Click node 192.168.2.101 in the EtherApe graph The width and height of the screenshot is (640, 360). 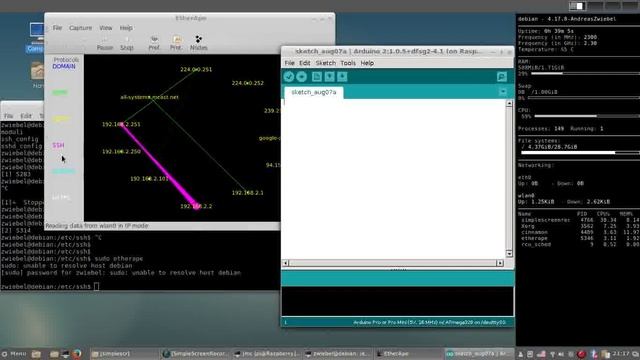[x=149, y=179]
